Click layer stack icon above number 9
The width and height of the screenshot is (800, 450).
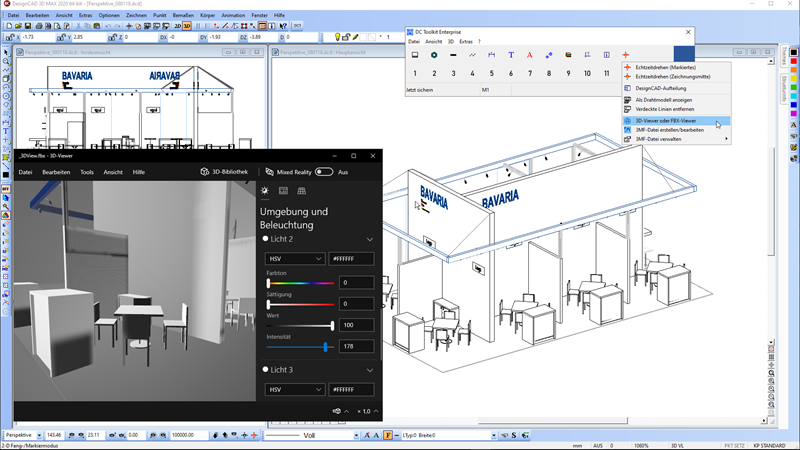[x=568, y=55]
